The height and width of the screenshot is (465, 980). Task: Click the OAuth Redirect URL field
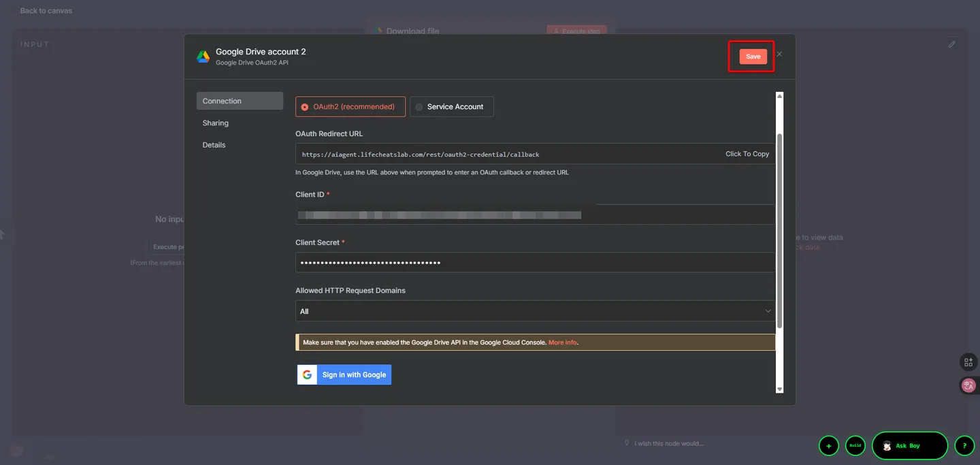click(535, 154)
